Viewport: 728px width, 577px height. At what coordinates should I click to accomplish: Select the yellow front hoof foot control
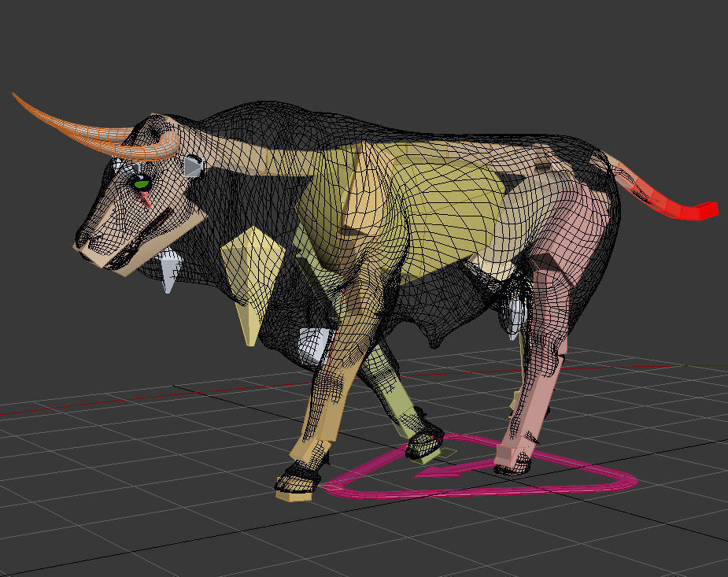(x=294, y=495)
